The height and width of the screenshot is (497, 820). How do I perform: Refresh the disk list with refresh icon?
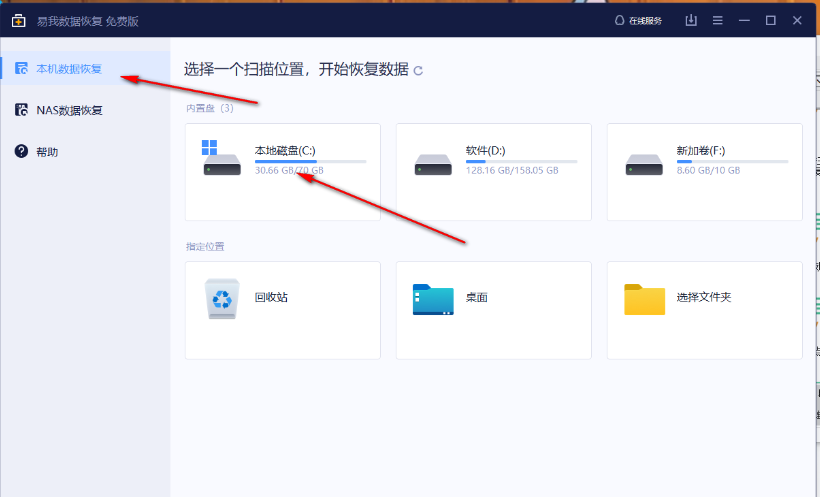(418, 71)
